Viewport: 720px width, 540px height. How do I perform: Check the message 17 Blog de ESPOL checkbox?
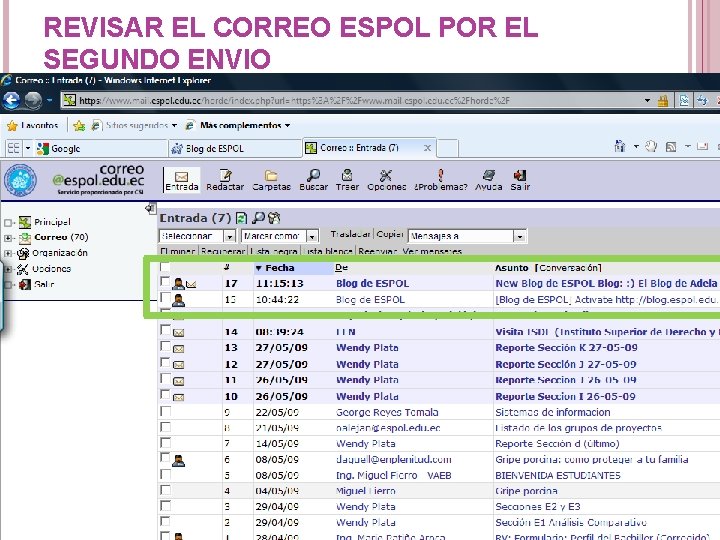pyautogui.click(x=165, y=281)
